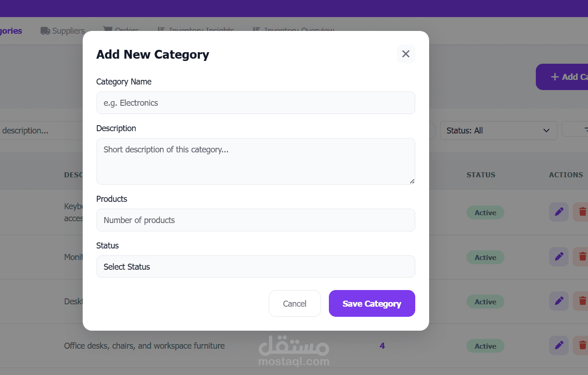The width and height of the screenshot is (588, 375).
Task: Expand the Status: All filter dropdown
Action: click(498, 131)
